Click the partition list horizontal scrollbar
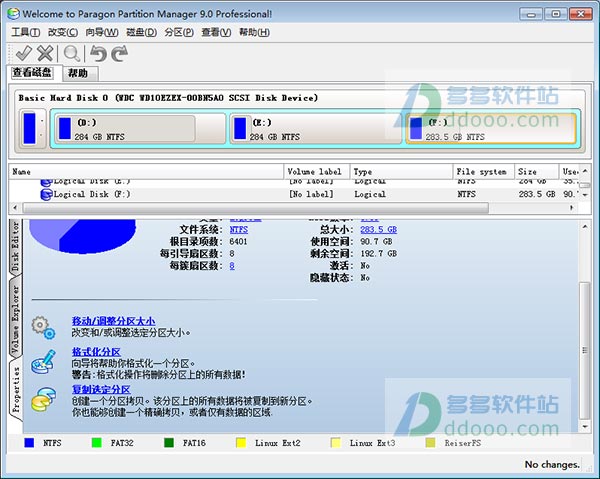Viewport: 600px width, 479px height. tap(255, 208)
